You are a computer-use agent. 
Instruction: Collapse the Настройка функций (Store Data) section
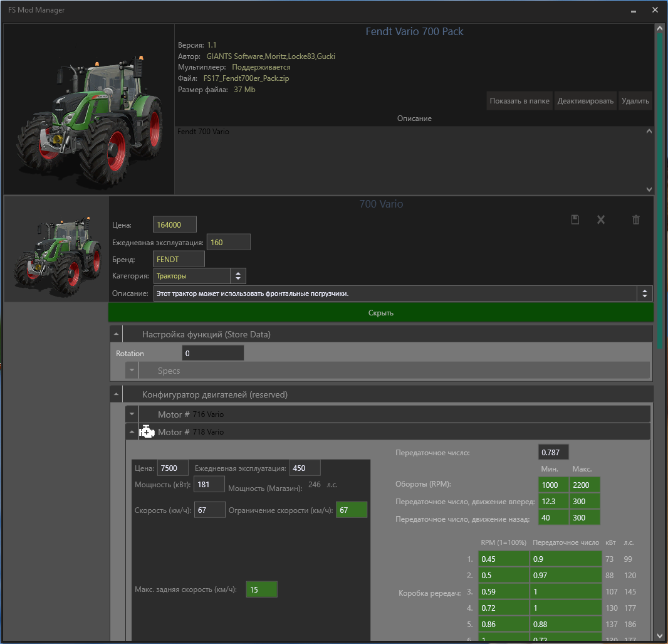[117, 335]
